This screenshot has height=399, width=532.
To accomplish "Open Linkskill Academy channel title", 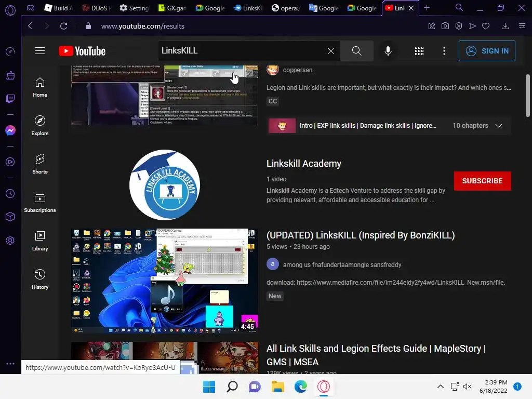I will (303, 164).
